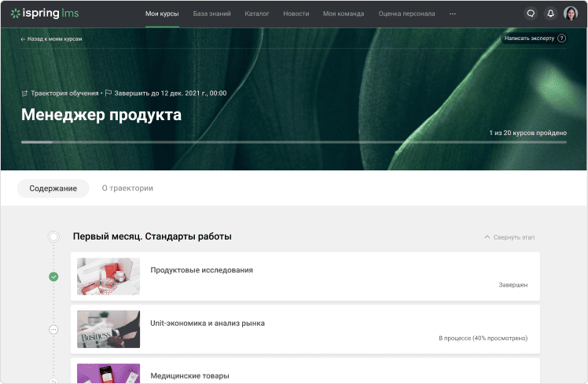Click the Траектория обучения label
Viewport: 588px width, 384px height.
click(64, 93)
